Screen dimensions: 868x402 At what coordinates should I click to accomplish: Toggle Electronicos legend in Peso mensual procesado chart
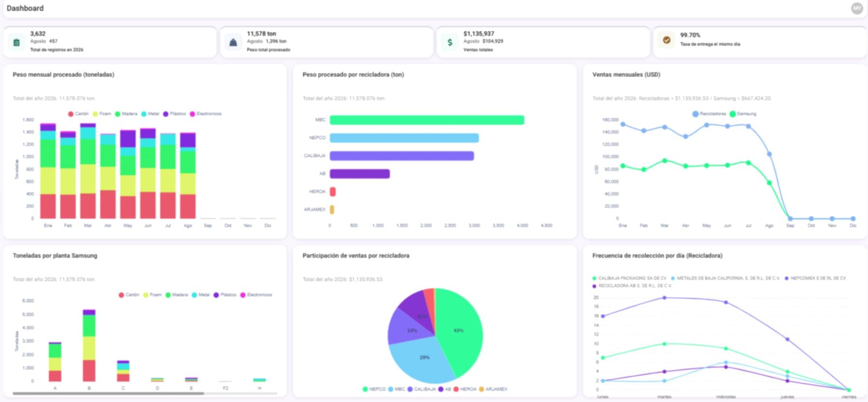205,114
